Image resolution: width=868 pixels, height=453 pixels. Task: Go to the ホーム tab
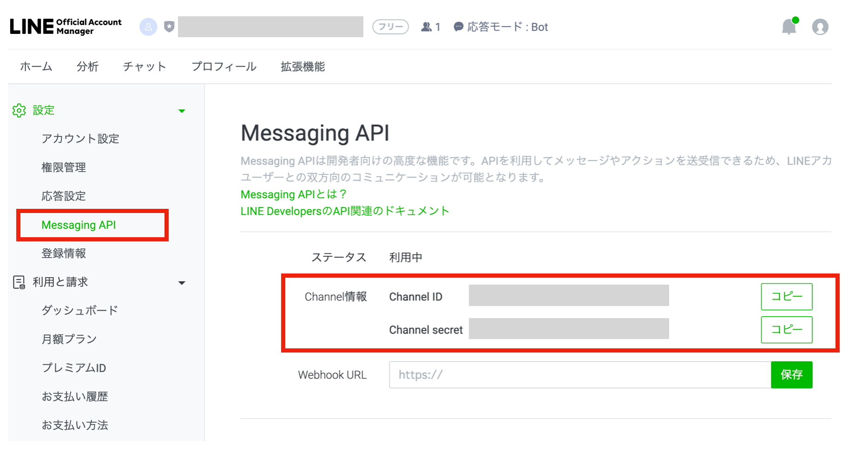pos(36,67)
